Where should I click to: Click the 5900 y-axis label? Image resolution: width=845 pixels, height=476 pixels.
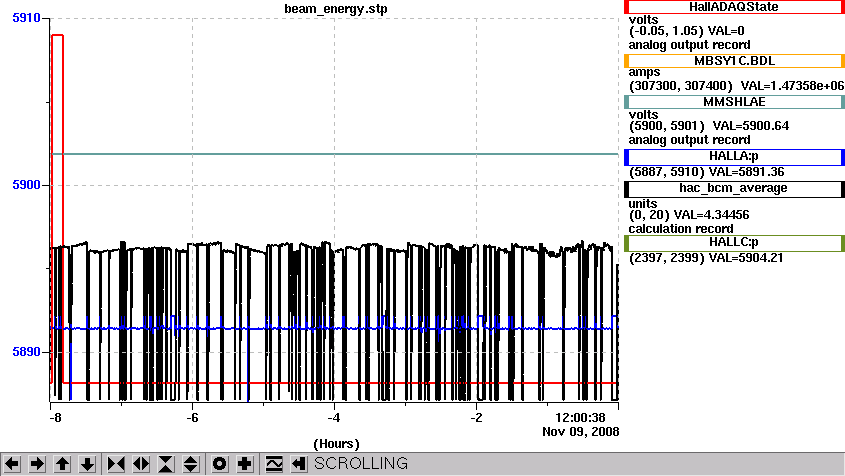(x=26, y=185)
